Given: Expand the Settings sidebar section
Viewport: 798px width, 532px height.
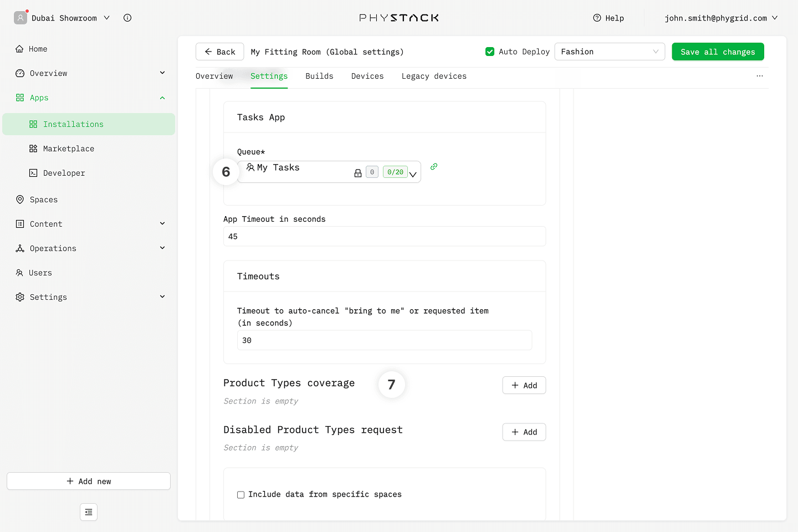Looking at the screenshot, I should click(162, 296).
